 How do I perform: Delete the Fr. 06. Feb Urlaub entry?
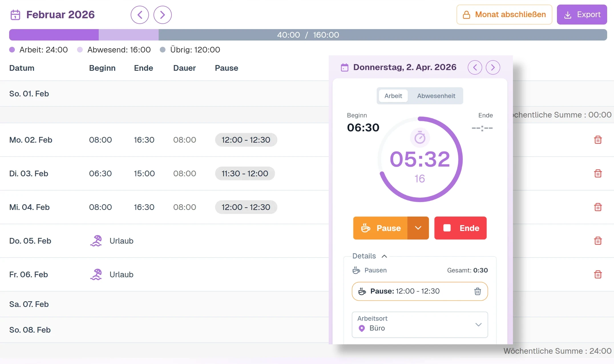pyautogui.click(x=598, y=274)
